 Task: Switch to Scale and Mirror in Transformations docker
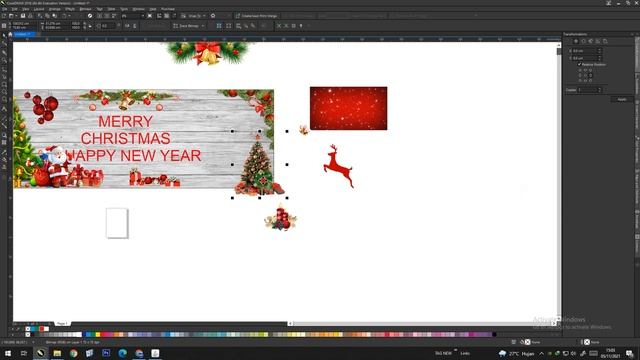(591, 41)
